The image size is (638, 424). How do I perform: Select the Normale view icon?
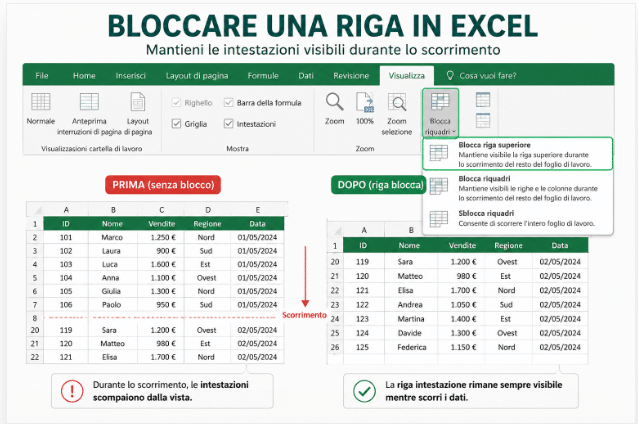(x=41, y=102)
